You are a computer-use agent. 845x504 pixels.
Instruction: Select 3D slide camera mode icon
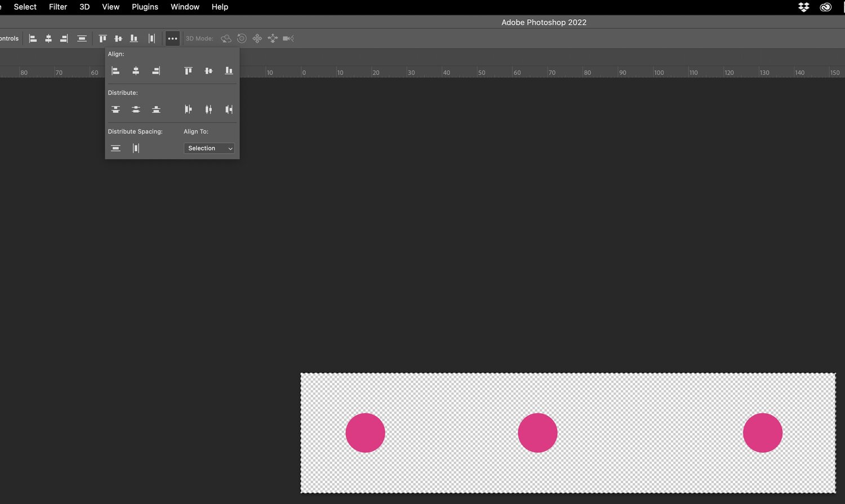point(273,38)
